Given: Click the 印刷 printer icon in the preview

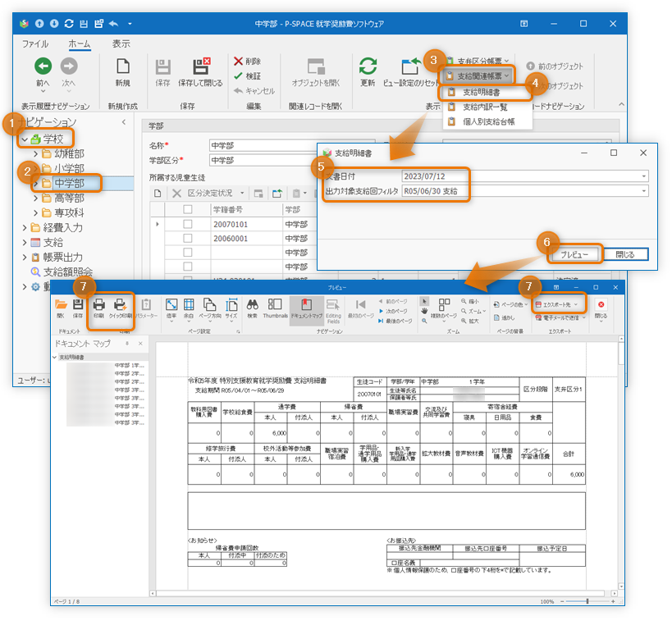Looking at the screenshot, I should coord(99,304).
